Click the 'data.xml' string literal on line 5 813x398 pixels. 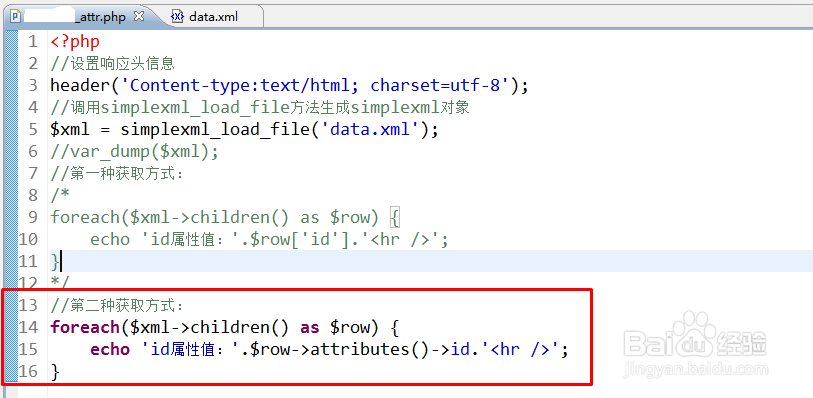coord(371,129)
